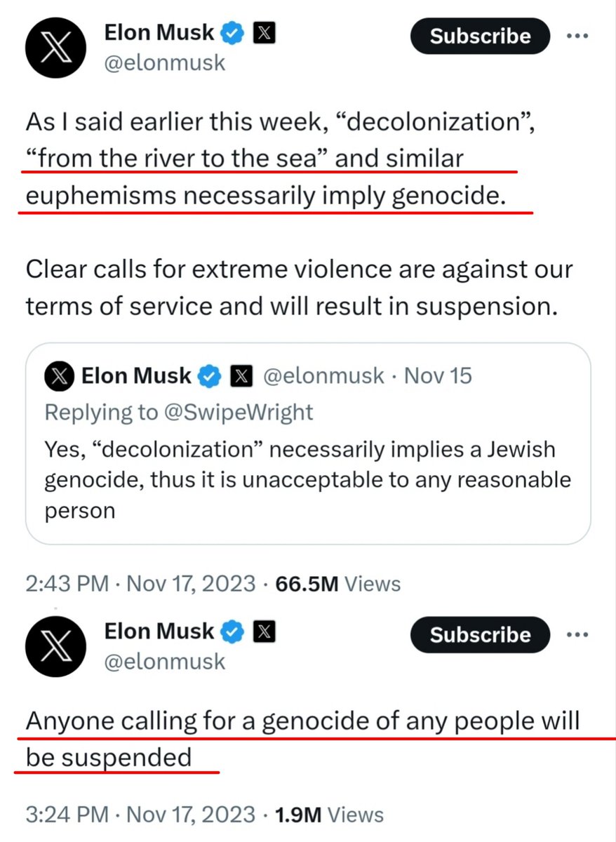
Task: View the 66.5M Views count
Action: pyautogui.click(x=339, y=584)
